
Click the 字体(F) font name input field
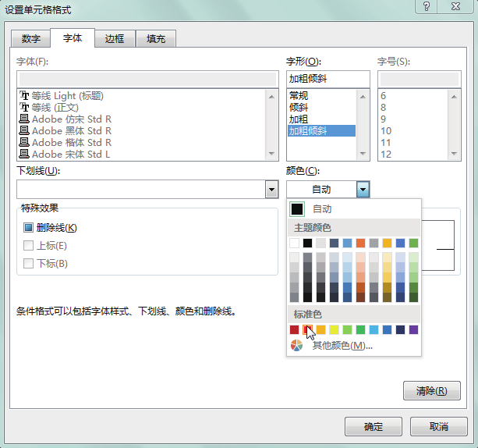(147, 80)
